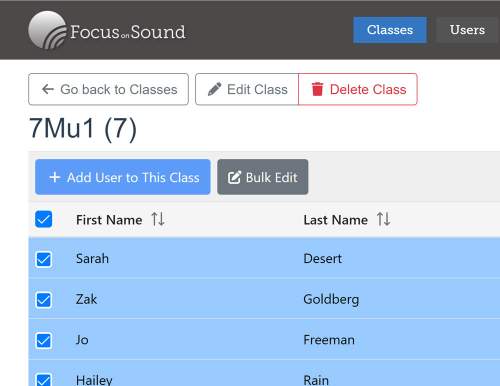
Task: Click the back arrow icon beside Go back to Classes
Action: coord(48,89)
